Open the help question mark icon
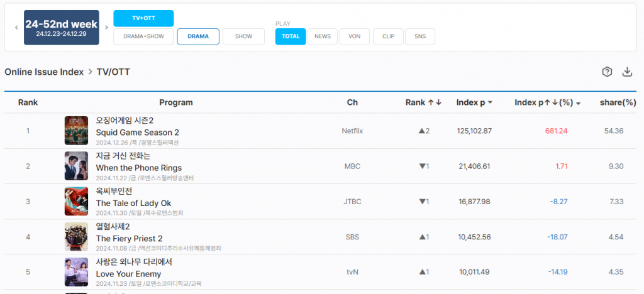Screen dimensions: 644x294 point(607,72)
